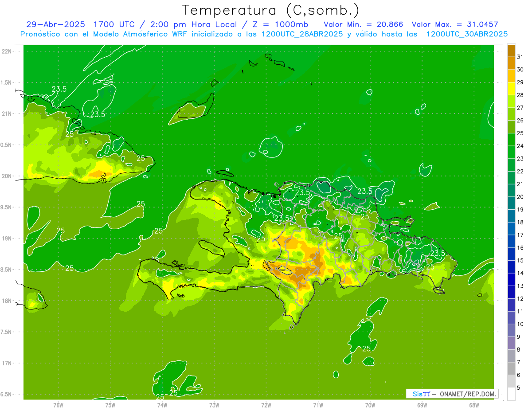Screen dimensions: 532x411
Task: Click the longitude axis label "68W"
Action: (x=473, y=405)
